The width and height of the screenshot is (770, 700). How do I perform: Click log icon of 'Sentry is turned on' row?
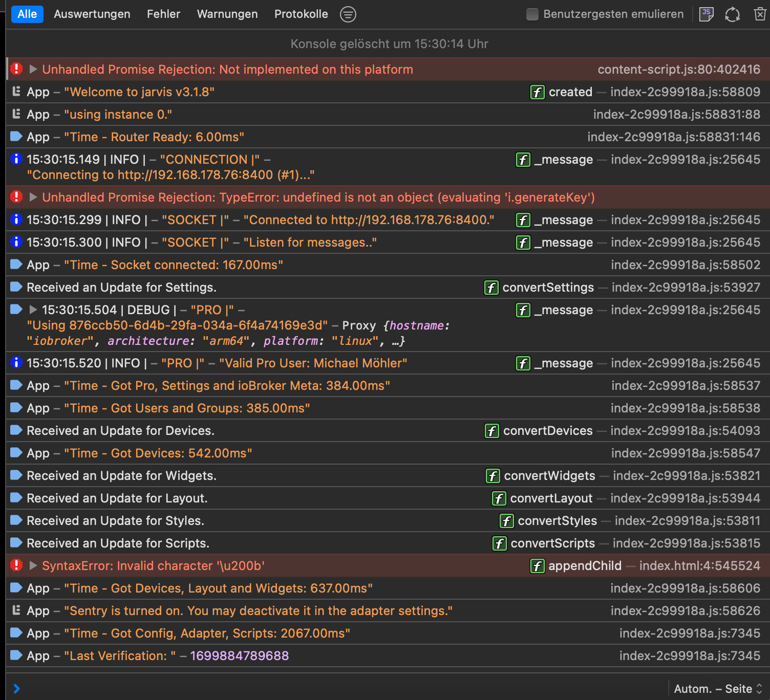pyautogui.click(x=16, y=610)
